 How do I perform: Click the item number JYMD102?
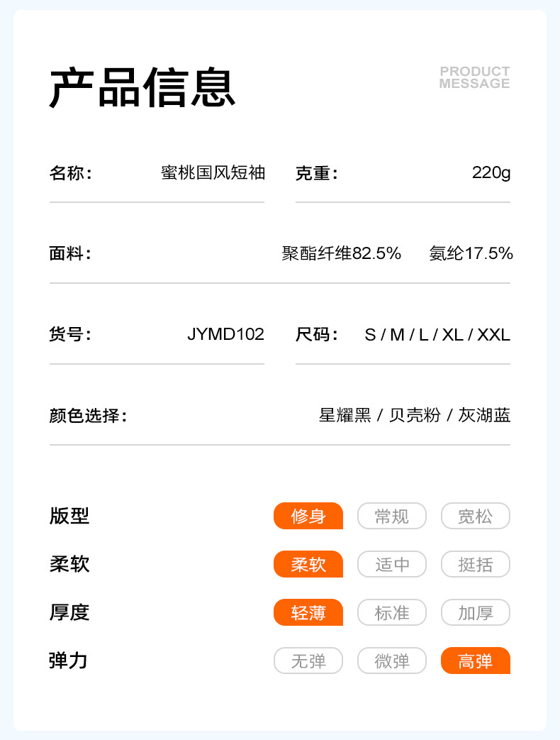(x=225, y=334)
